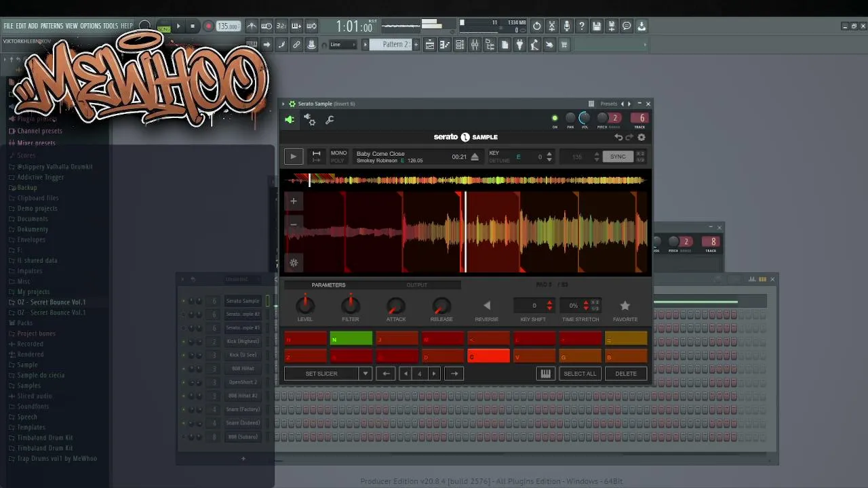Zoom in the waveform with plus button

tap(294, 201)
